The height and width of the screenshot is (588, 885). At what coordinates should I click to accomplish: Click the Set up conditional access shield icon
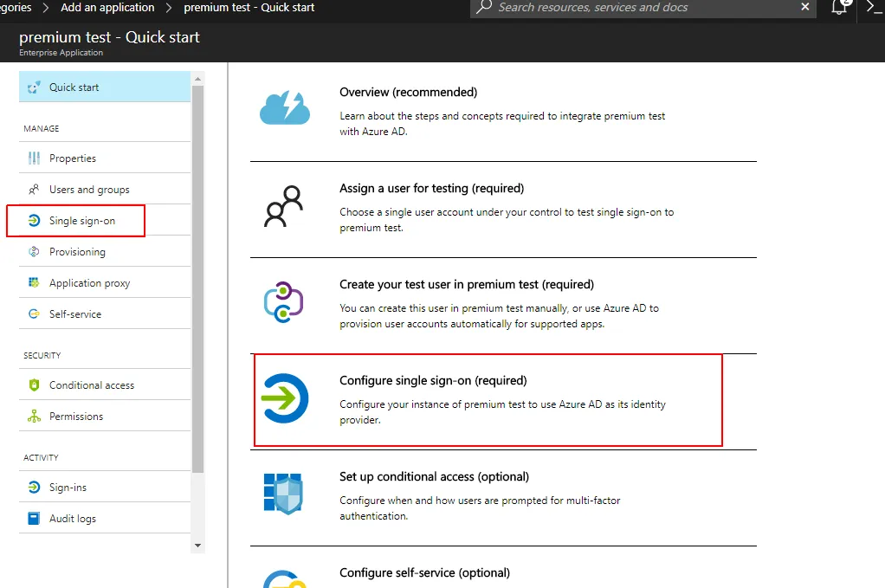[x=283, y=494]
